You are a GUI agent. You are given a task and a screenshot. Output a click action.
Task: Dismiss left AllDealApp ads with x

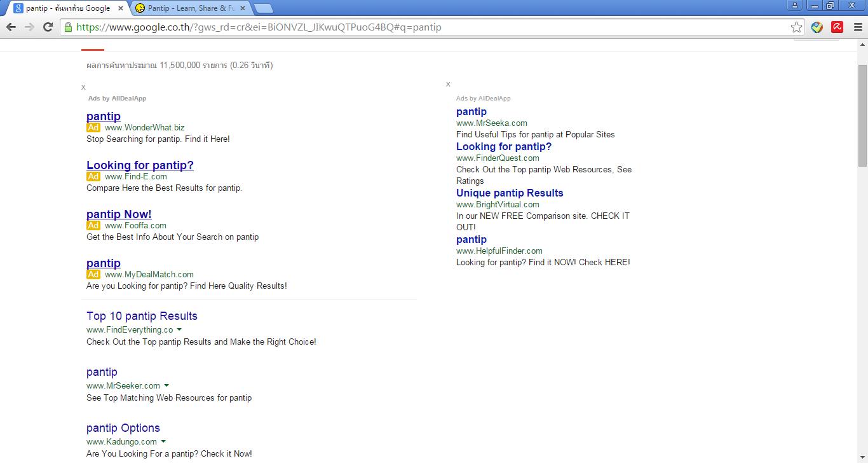(83, 87)
